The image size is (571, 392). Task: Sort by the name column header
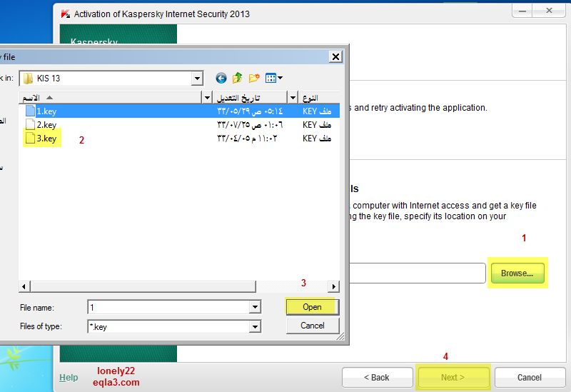point(111,98)
